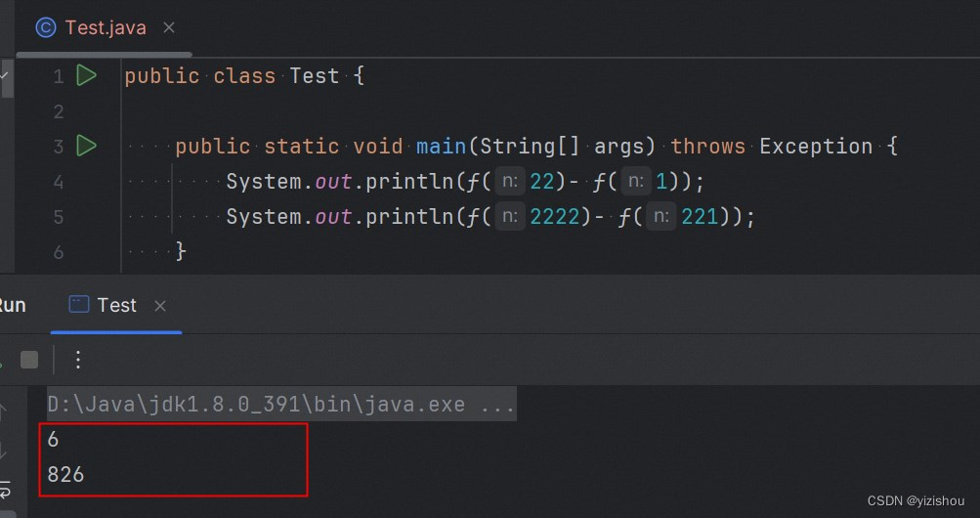Screen dimensions: 980x518
Task: Stop the running process with the square button
Action: (29, 360)
